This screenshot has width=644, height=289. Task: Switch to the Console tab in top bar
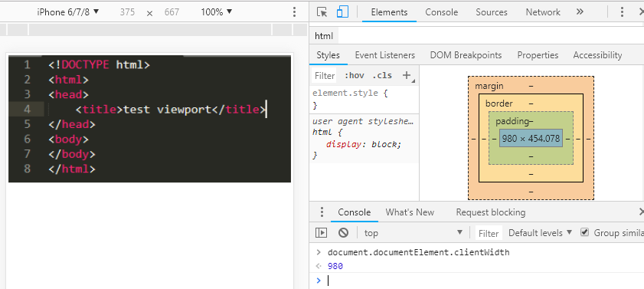pos(442,12)
